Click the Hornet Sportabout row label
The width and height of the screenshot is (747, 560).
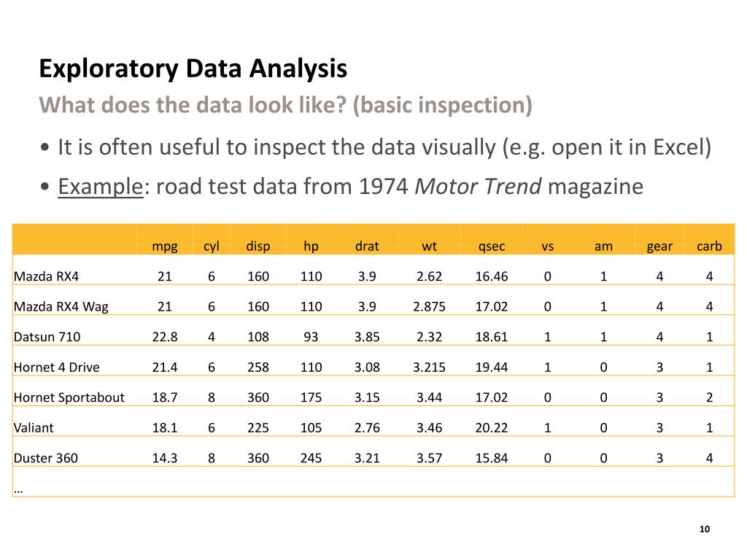(69, 397)
